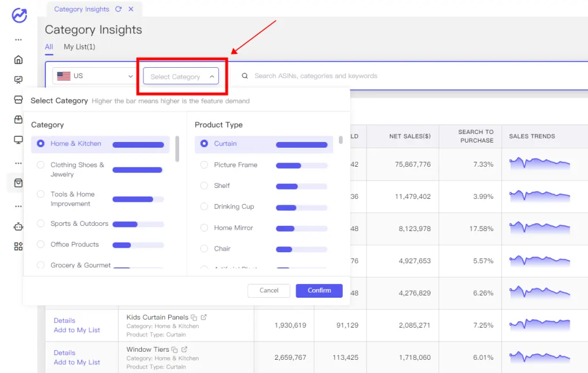Open the shopping bag sidebar icon

pos(18,183)
